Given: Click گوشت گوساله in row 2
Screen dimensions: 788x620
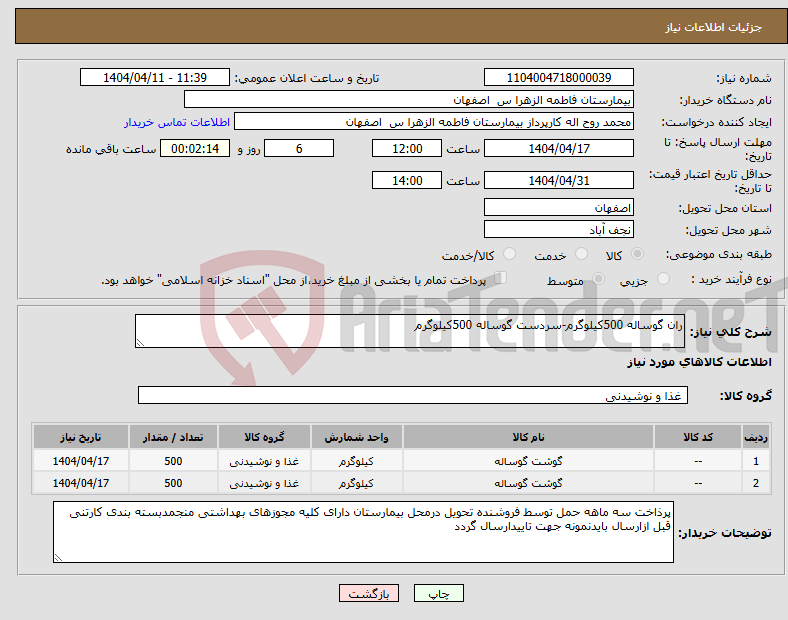Looking at the screenshot, I should point(528,483).
